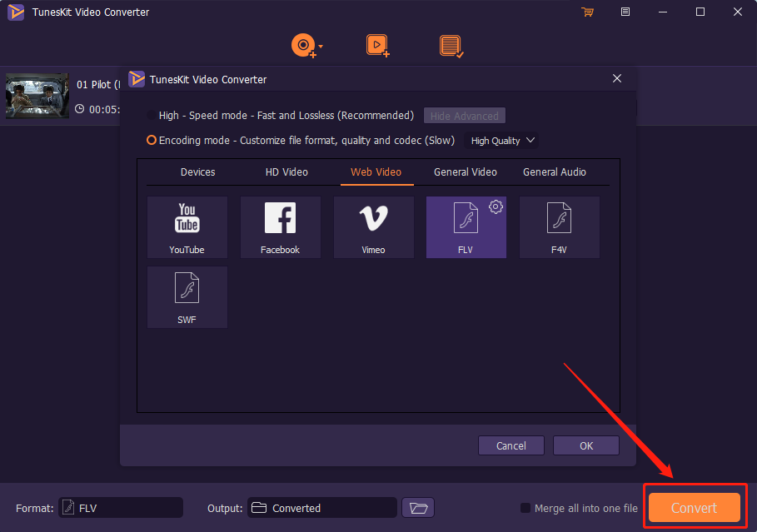Switch to the General Audio tab
This screenshot has width=757, height=532.
[555, 172]
